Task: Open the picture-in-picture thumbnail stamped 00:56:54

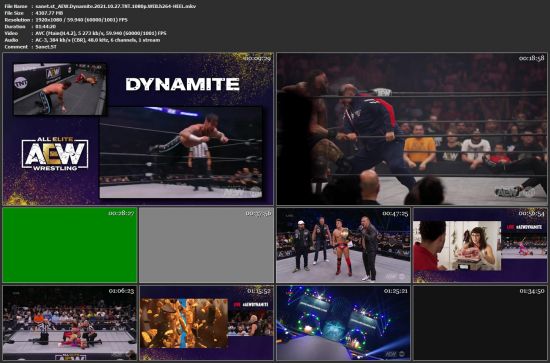Action: [480, 245]
